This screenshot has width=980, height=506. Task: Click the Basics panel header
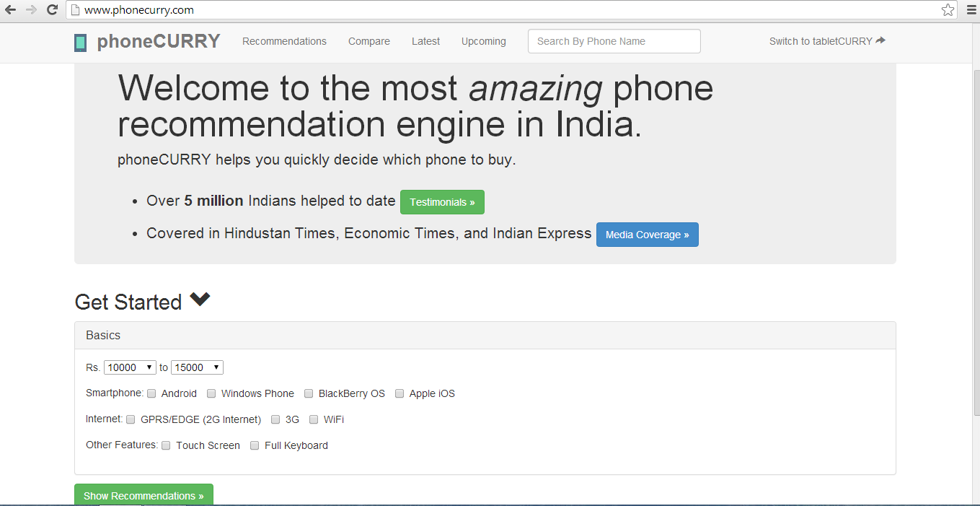(485, 336)
